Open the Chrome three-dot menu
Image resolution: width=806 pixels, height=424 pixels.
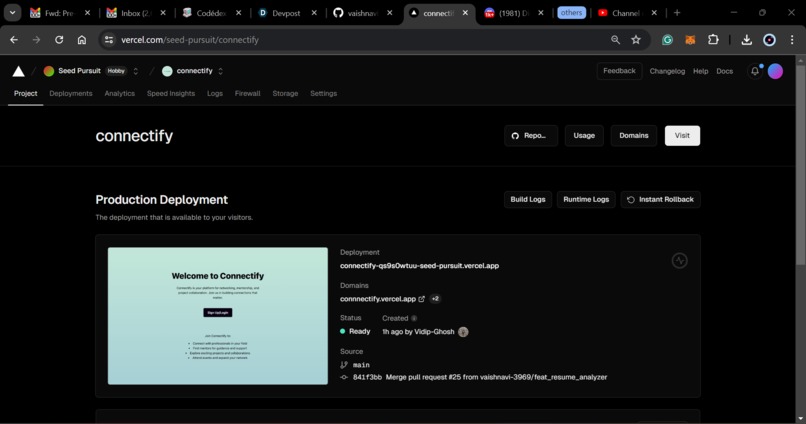pyautogui.click(x=792, y=40)
